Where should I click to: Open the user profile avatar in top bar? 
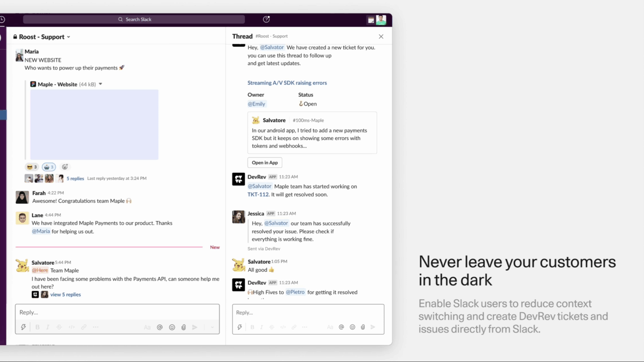(x=381, y=20)
